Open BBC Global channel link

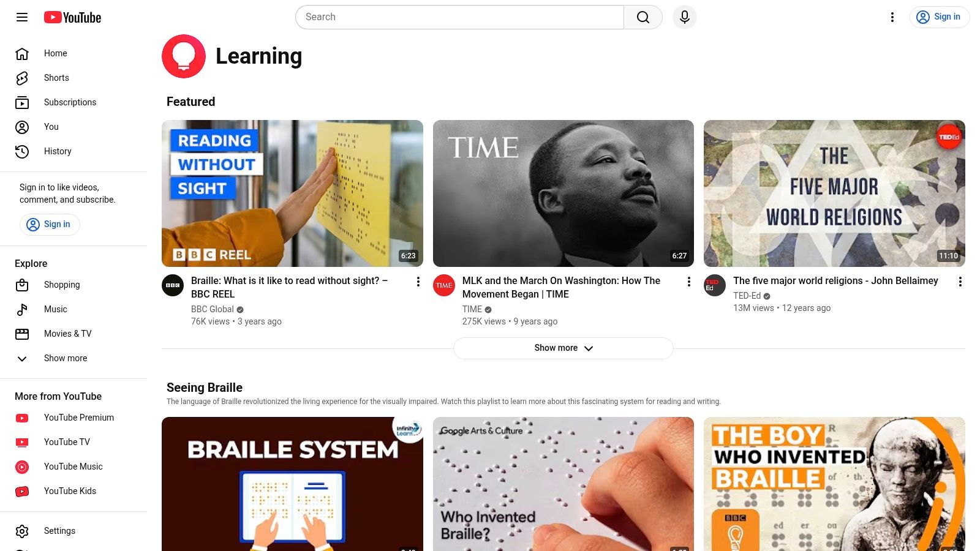pyautogui.click(x=213, y=309)
